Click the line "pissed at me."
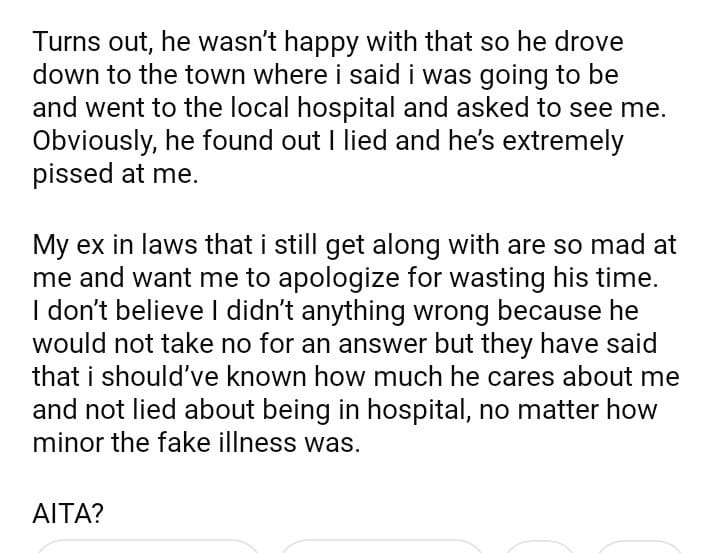720x553 pixels. [116, 174]
